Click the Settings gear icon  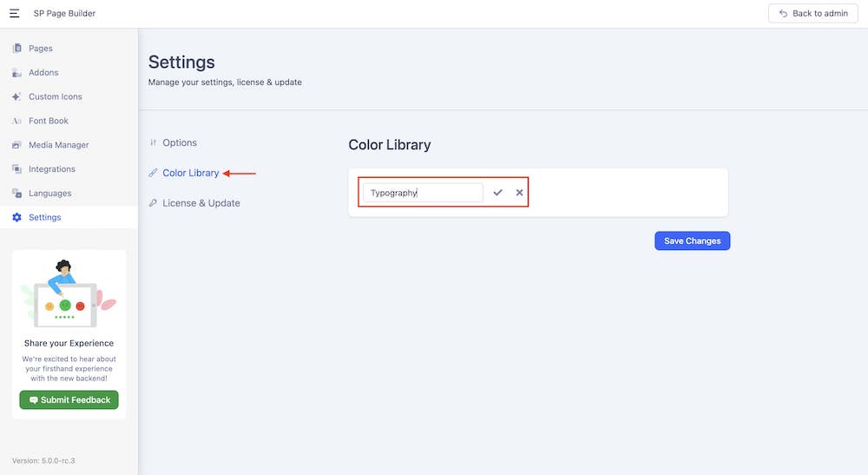coord(17,218)
